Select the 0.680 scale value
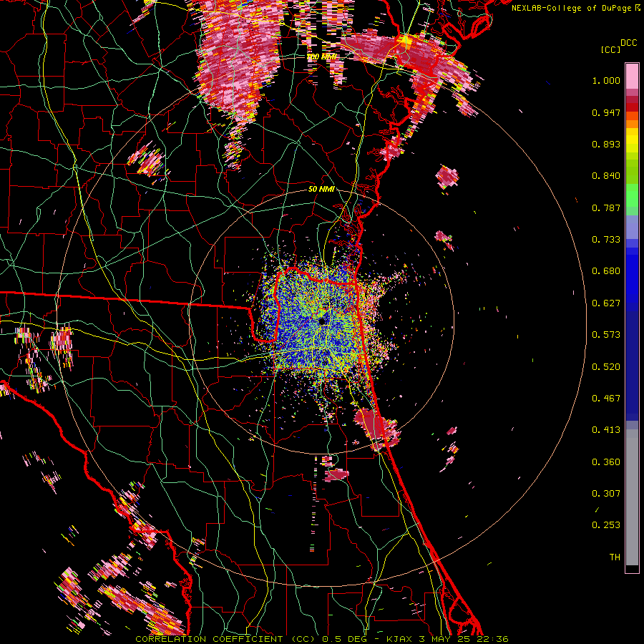The height and width of the screenshot is (644, 644). pos(606,271)
